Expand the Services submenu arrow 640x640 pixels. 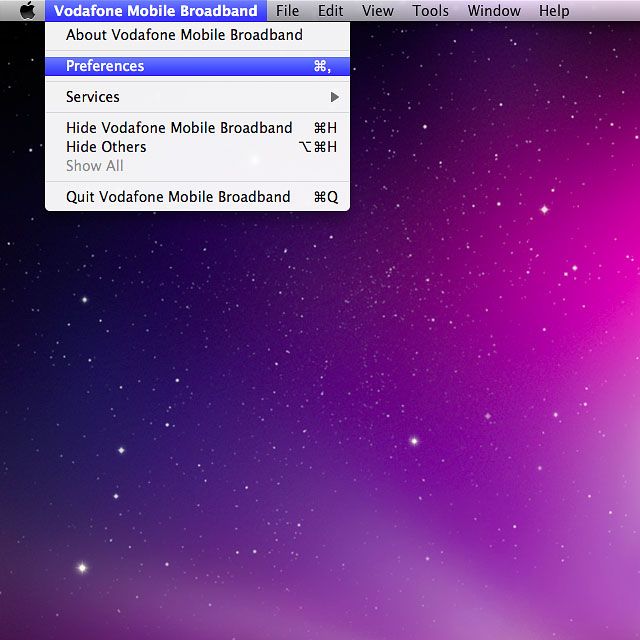pyautogui.click(x=335, y=97)
